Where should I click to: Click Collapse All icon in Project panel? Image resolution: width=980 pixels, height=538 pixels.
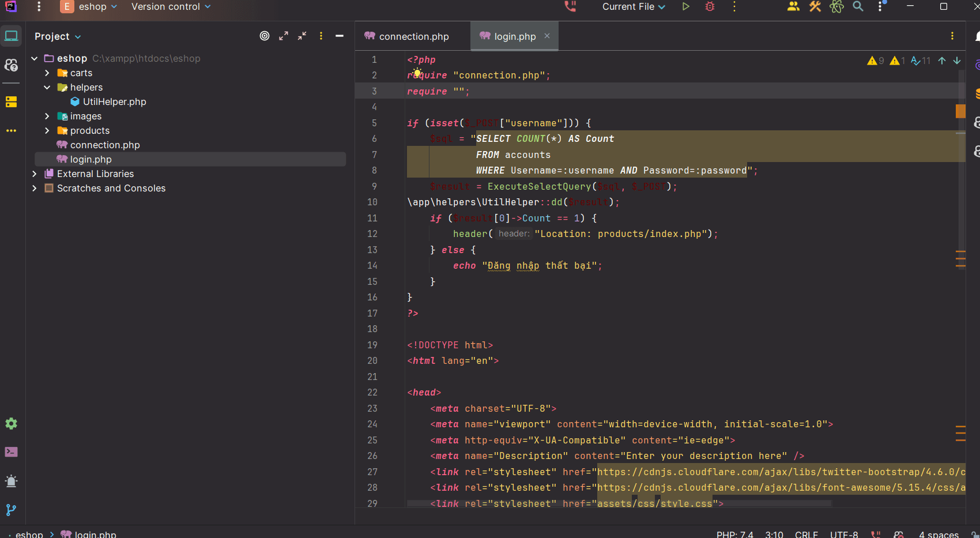302,36
